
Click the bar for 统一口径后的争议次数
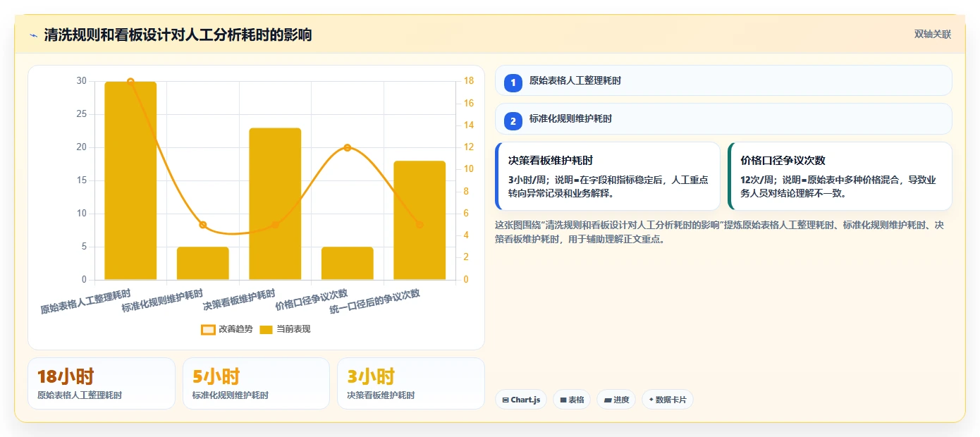pos(419,221)
